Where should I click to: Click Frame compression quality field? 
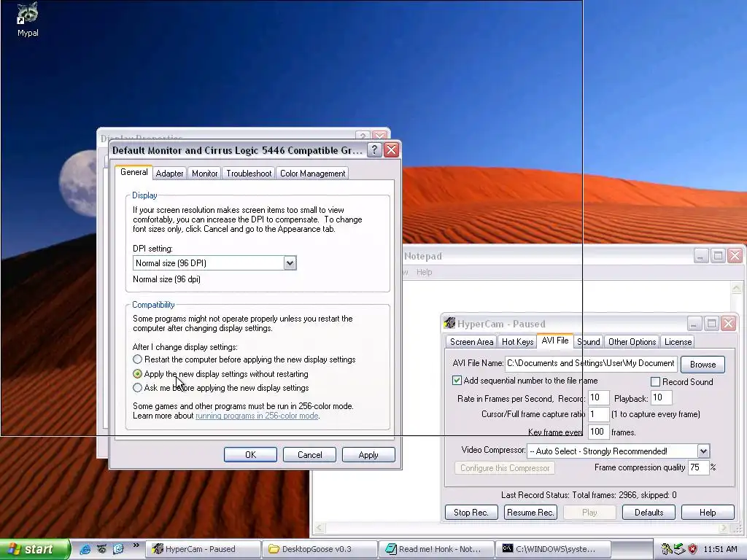coord(698,467)
